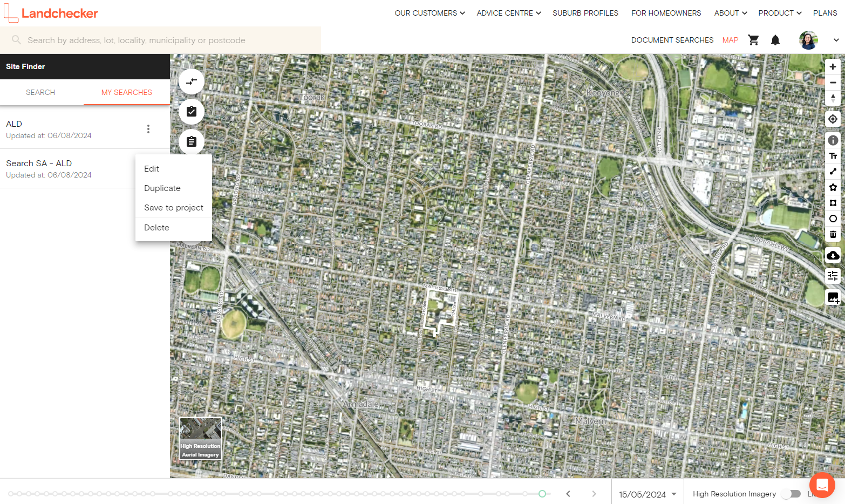This screenshot has width=845, height=504.
Task: View notifications bell
Action: [x=775, y=40]
